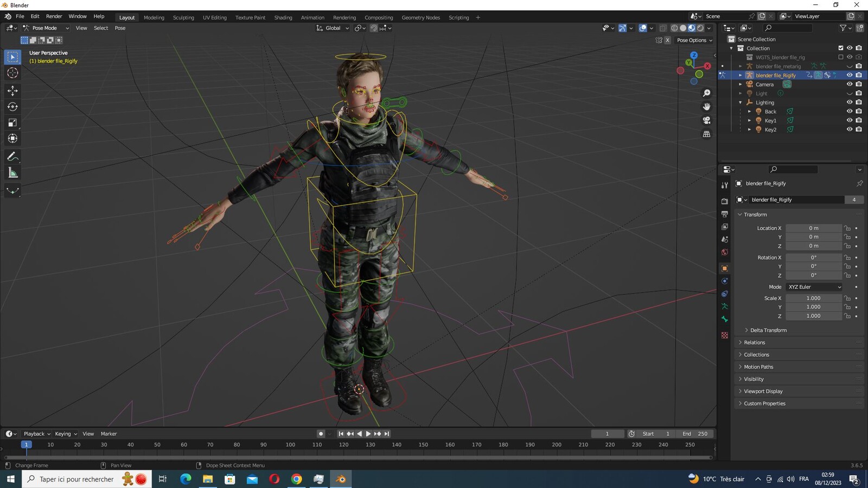This screenshot has width=868, height=488.
Task: Hide the Camera object with eye icon
Action: [x=850, y=84]
